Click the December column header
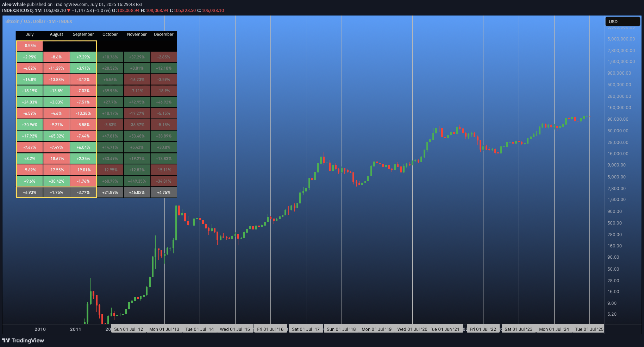 [164, 34]
